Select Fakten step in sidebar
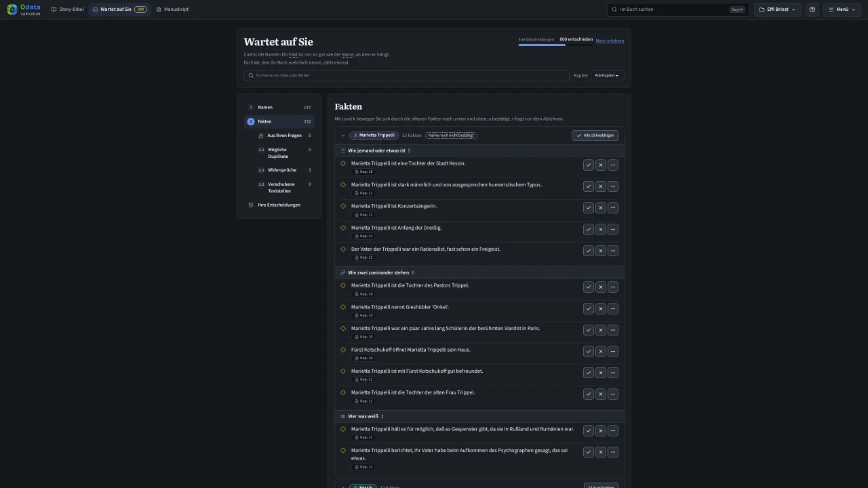 click(x=279, y=121)
